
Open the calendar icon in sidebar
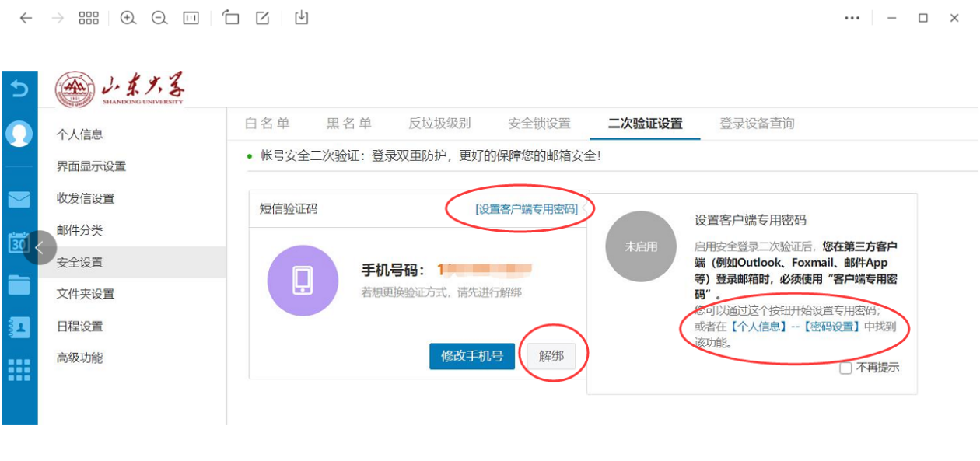tap(19, 242)
